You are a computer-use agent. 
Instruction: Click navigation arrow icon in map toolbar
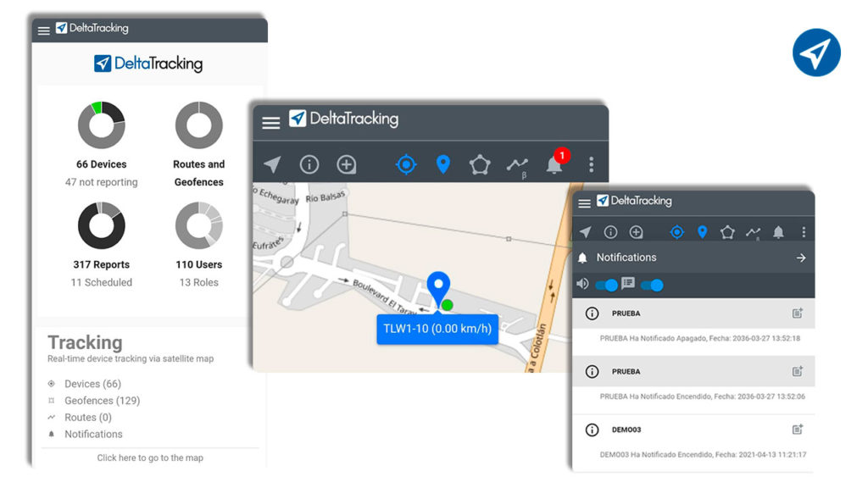272,164
